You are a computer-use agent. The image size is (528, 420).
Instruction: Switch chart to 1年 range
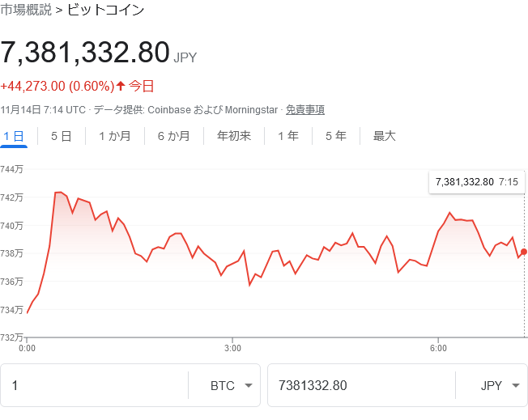287,136
